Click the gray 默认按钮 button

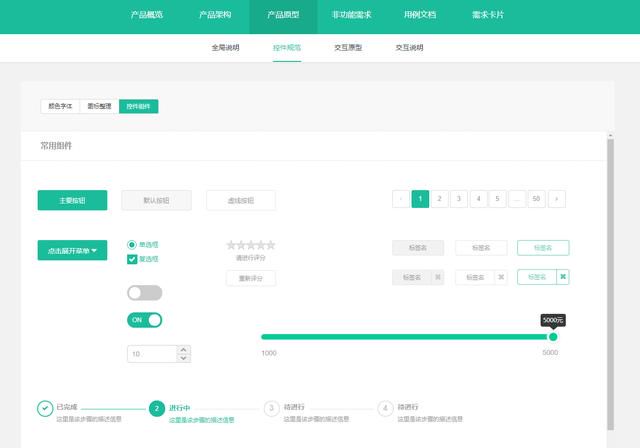tap(156, 200)
